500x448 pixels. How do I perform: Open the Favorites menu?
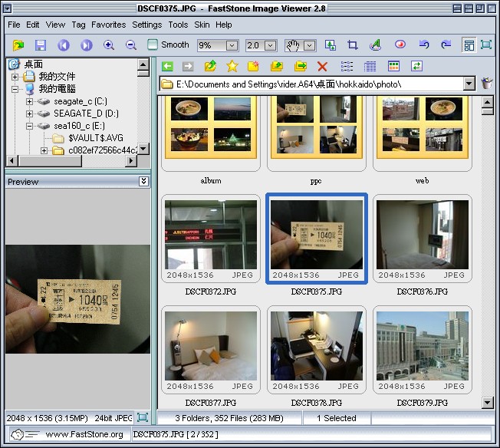click(x=108, y=25)
